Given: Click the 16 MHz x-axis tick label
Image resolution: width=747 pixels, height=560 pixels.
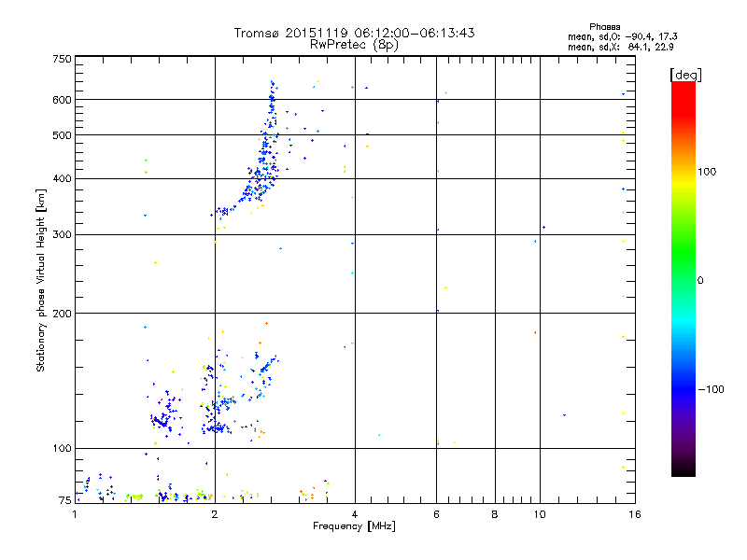Looking at the screenshot, I should click(635, 514).
